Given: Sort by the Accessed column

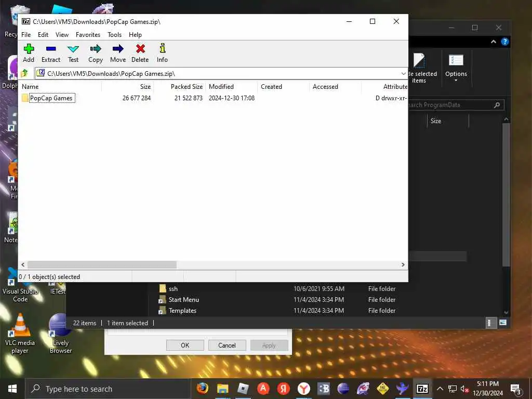Looking at the screenshot, I should pos(335,87).
